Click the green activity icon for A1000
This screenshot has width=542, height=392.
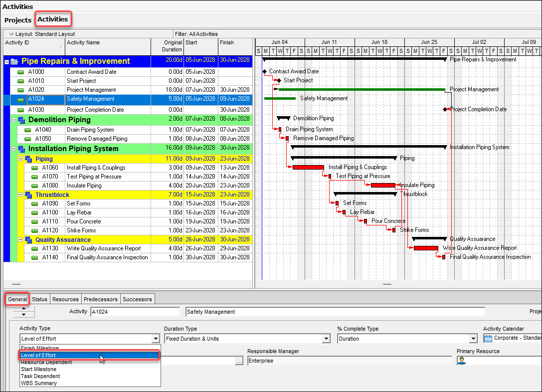(x=21, y=72)
